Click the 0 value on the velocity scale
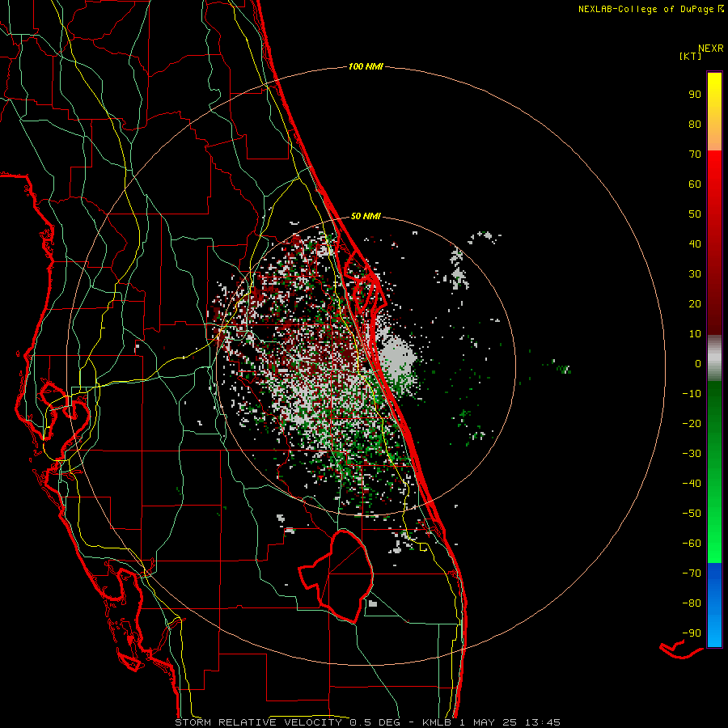The height and width of the screenshot is (728, 728). point(698,364)
